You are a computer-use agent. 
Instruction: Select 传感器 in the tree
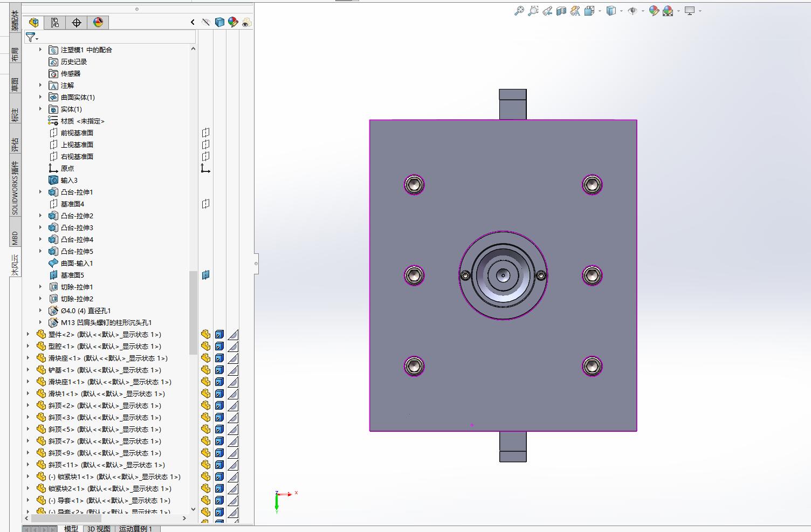pos(71,73)
